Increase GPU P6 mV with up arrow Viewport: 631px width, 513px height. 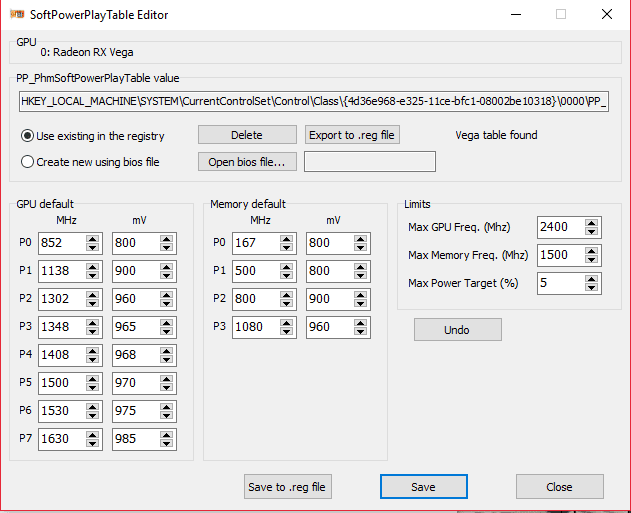[166, 407]
